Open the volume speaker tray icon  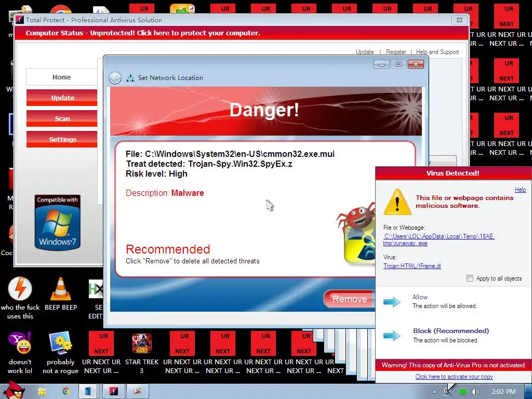[475, 392]
